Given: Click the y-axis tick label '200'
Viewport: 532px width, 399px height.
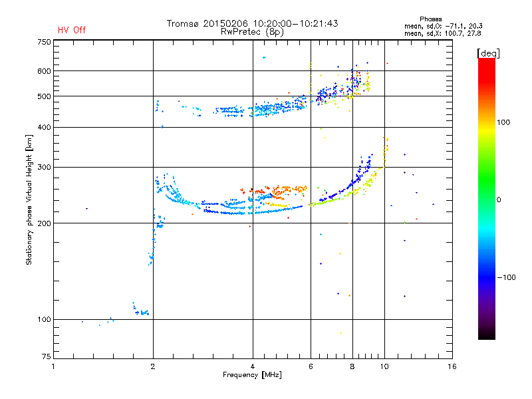Looking at the screenshot, I should tap(44, 223).
